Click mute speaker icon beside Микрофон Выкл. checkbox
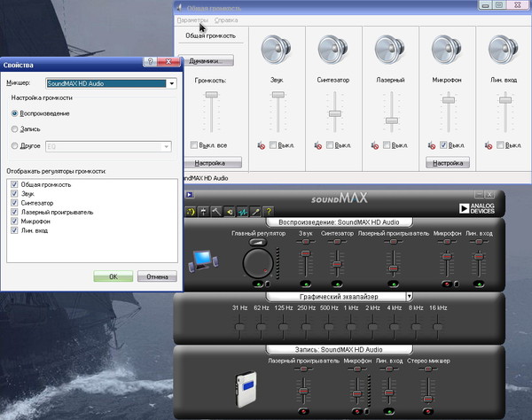 pyautogui.click(x=432, y=146)
